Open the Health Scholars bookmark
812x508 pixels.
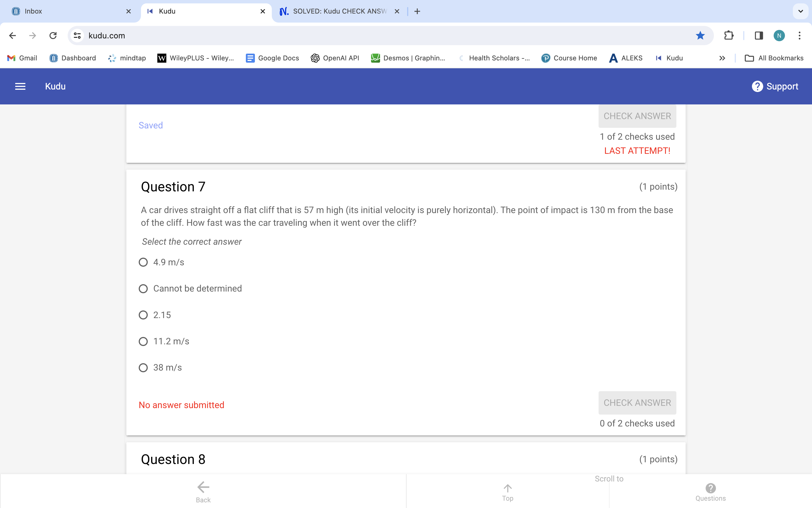[x=494, y=58]
